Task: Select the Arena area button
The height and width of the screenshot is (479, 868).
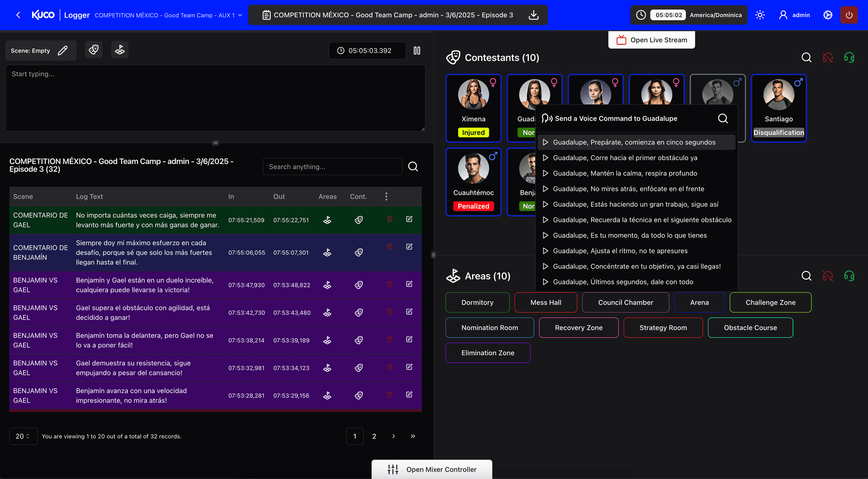Action: pyautogui.click(x=699, y=302)
